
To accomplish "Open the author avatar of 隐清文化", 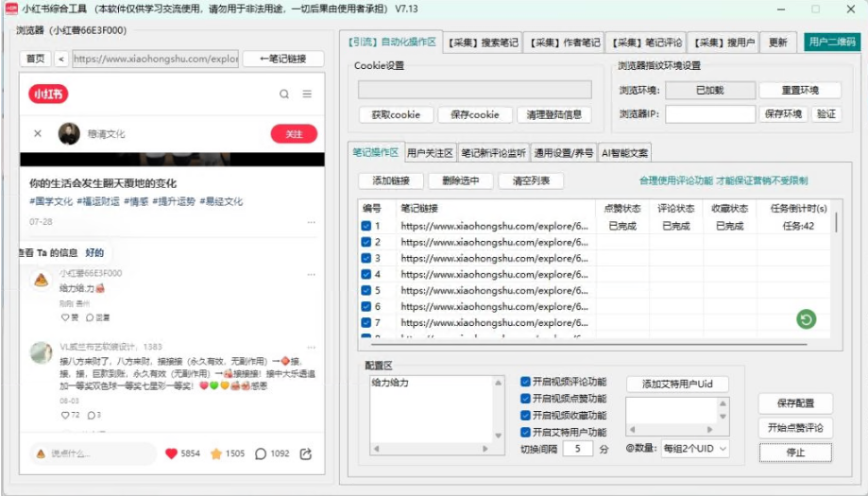I will click(69, 133).
